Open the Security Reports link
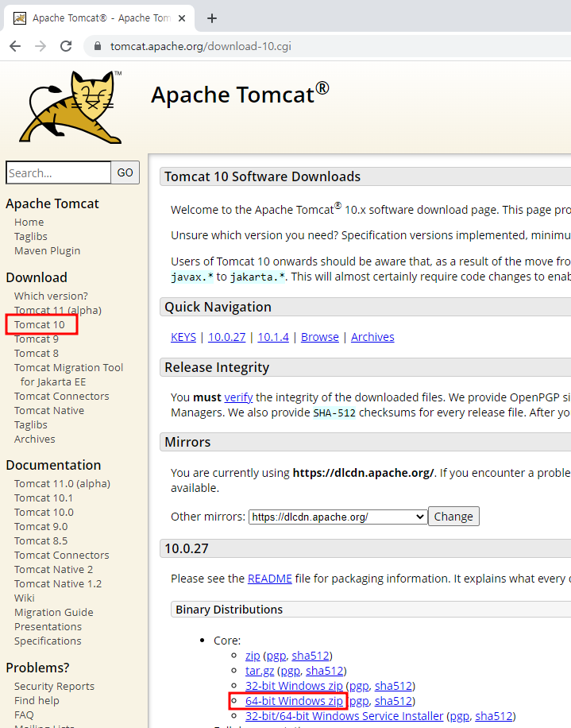This screenshot has width=571, height=728. click(54, 686)
